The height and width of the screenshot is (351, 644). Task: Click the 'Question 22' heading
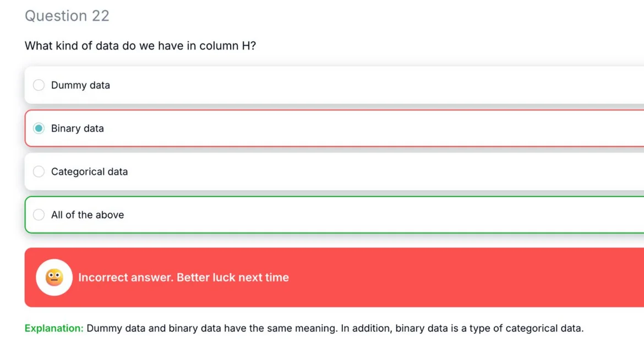(67, 15)
